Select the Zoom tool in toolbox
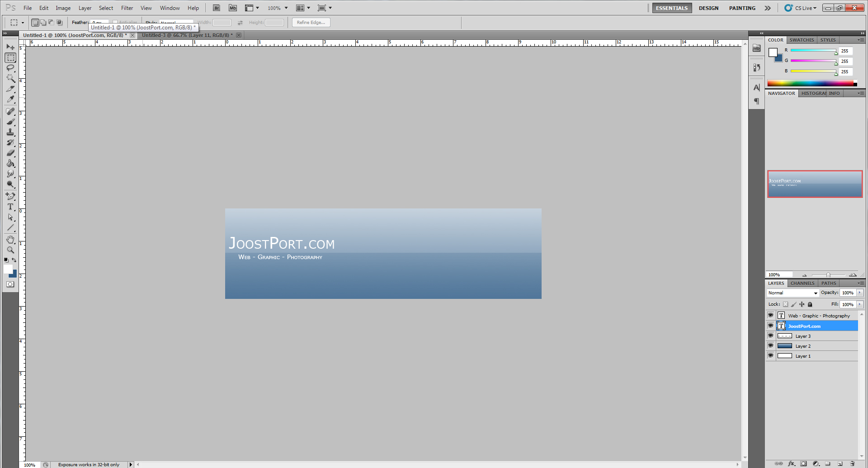 tap(10, 250)
